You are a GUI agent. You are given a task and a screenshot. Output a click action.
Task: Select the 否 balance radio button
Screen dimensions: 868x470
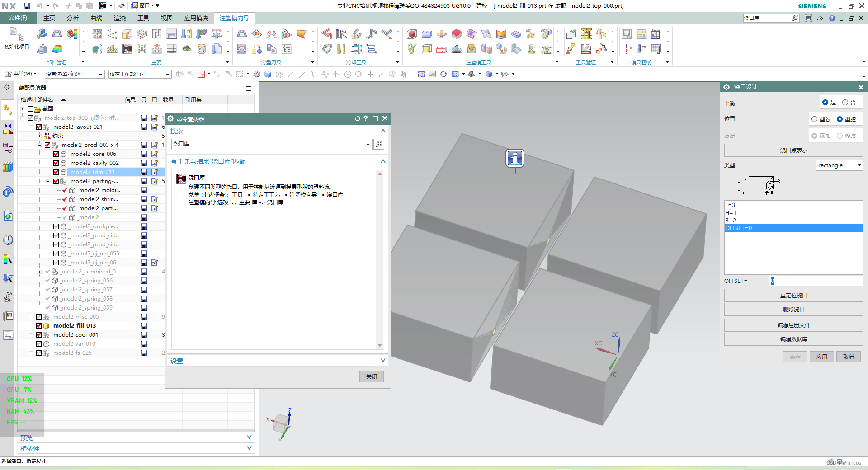tap(845, 103)
